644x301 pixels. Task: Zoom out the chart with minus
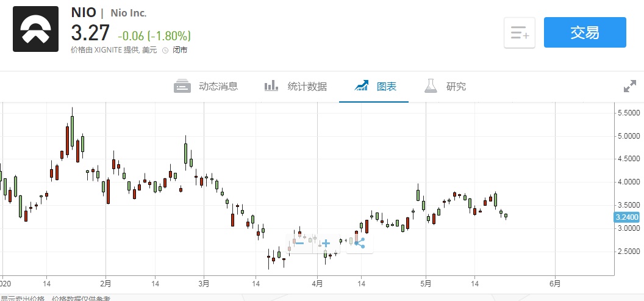click(x=299, y=243)
